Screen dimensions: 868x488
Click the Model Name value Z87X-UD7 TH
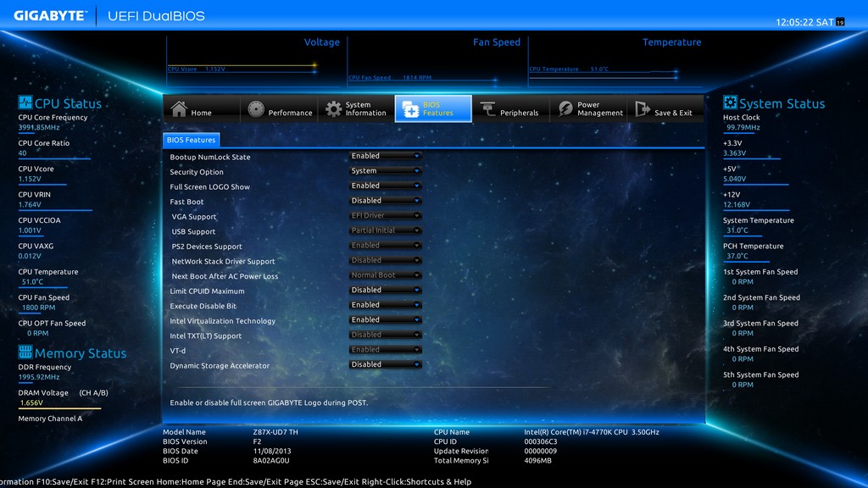pos(275,432)
